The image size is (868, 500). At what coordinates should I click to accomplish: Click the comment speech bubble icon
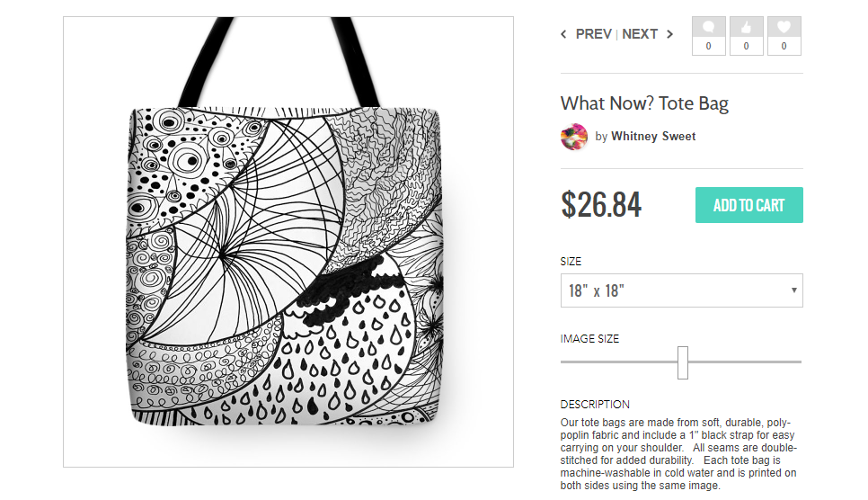point(709,27)
